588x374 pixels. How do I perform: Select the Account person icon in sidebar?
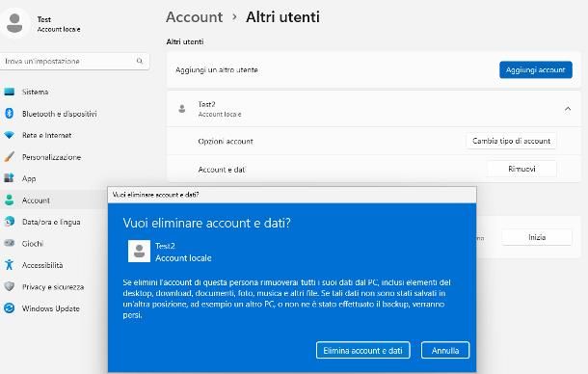[9, 200]
